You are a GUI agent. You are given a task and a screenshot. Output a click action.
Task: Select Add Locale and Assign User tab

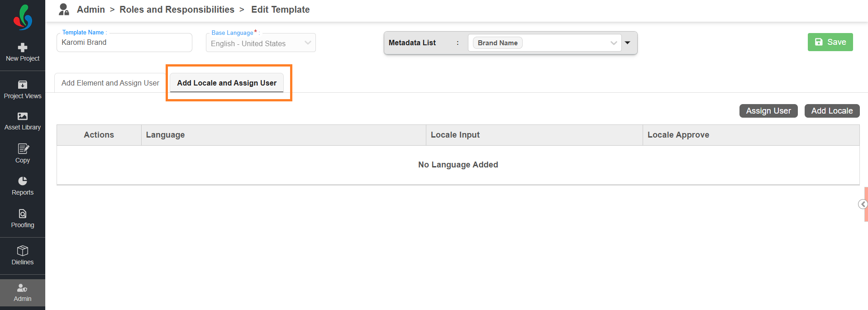(x=227, y=83)
